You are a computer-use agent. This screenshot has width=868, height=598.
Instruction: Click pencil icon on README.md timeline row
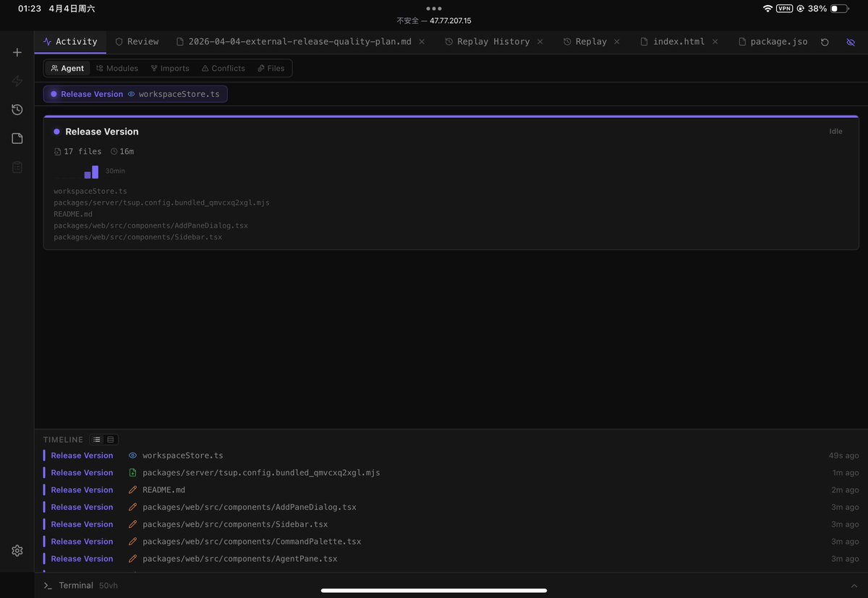(x=132, y=490)
